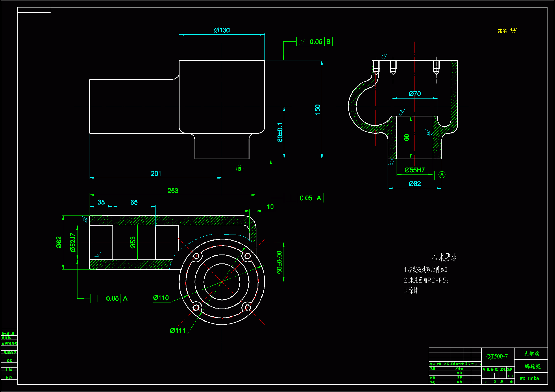The height and width of the screenshot is (392, 555).
Task: Click the wolunke drawing number cell
Action: point(529,378)
